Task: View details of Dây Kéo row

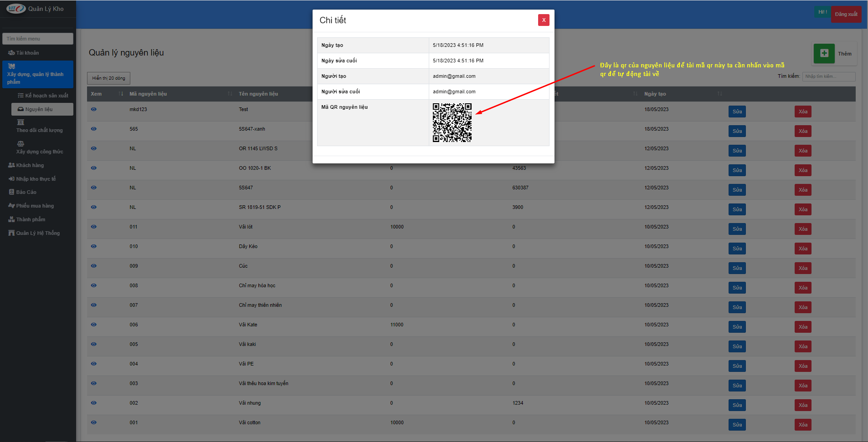Action: [x=94, y=246]
